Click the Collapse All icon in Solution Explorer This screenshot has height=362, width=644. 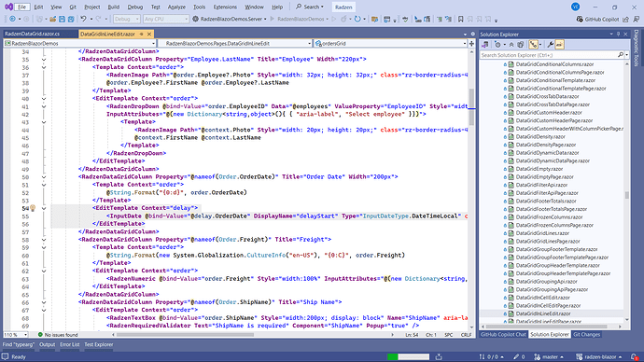click(511, 45)
